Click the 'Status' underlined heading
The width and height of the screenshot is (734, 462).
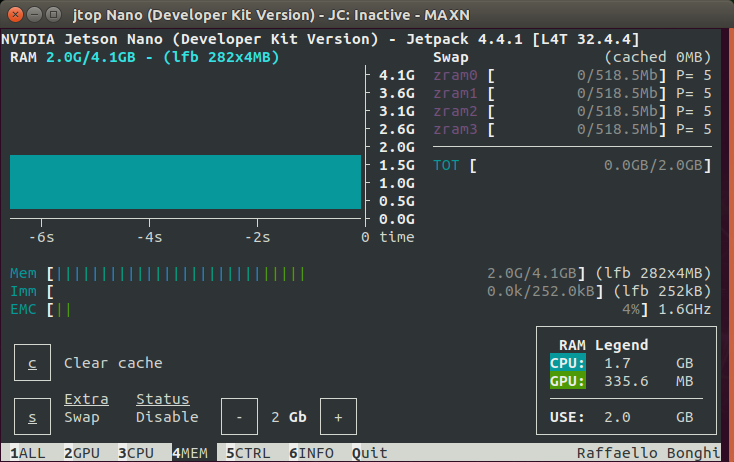[163, 399]
